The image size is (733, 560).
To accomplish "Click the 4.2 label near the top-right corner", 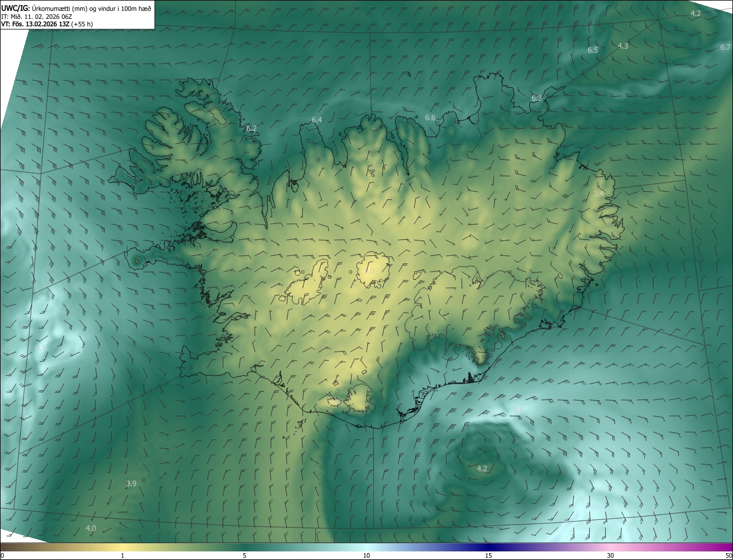I will (695, 13).
